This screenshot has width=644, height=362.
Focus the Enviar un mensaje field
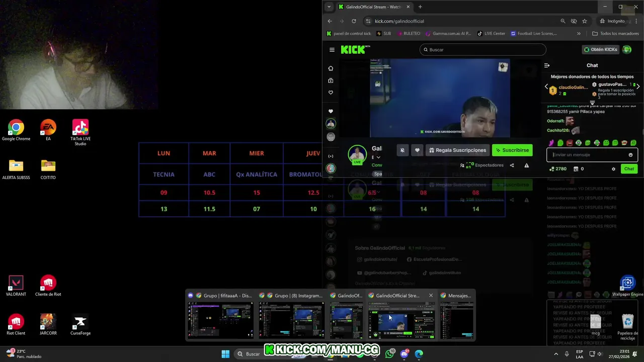point(592,155)
